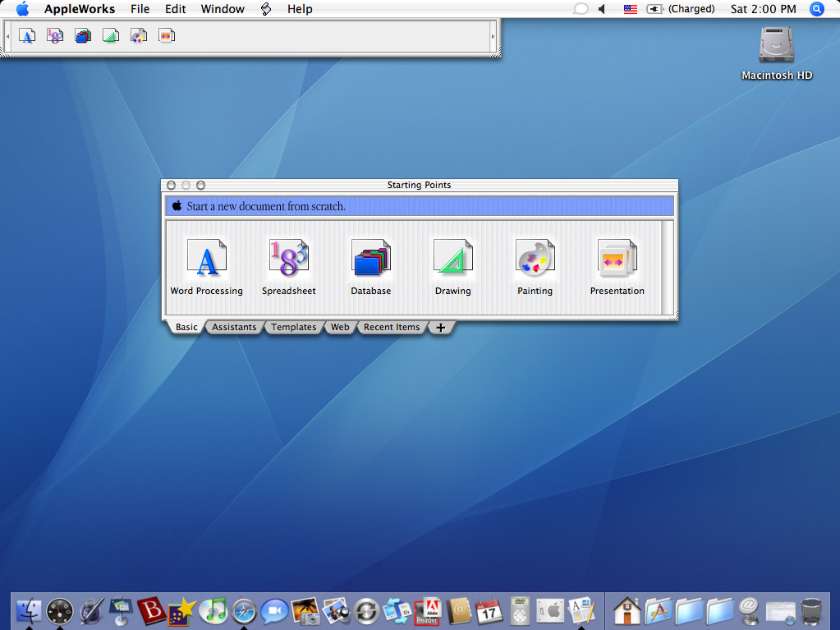The height and width of the screenshot is (630, 840).
Task: Open the Trash in the Dock
Action: click(811, 611)
